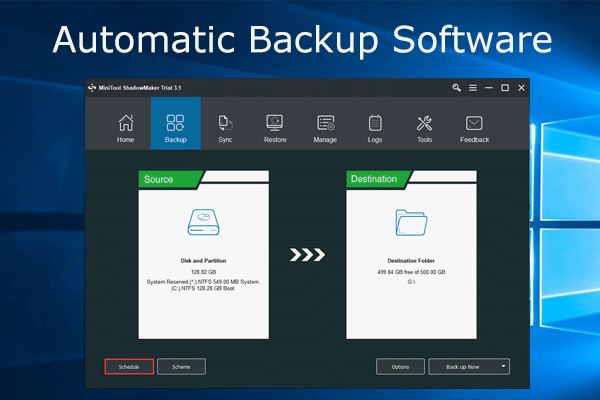Minimize the ShadowMaker window
600x400 pixels.
489,88
